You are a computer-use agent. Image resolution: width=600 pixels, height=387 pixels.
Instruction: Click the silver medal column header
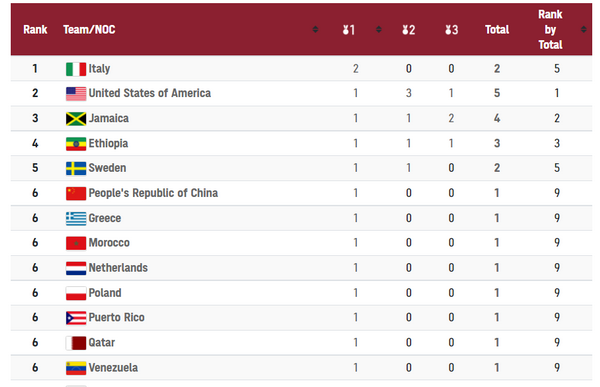[408, 30]
